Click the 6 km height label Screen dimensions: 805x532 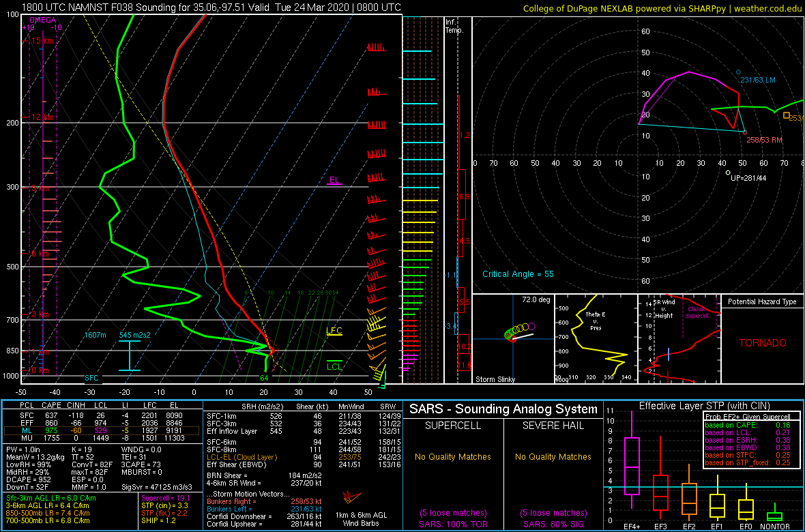(x=39, y=254)
